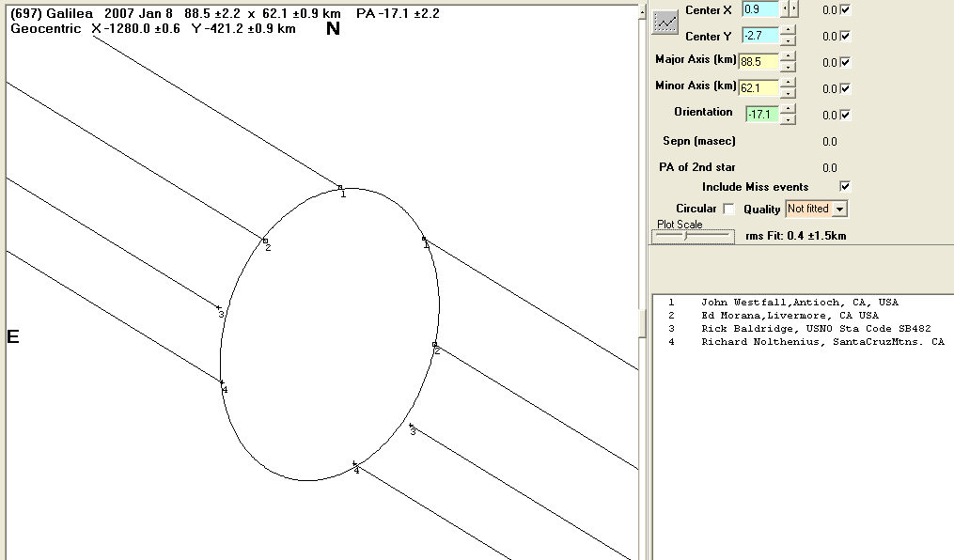Toggle the Minor Axis fit checkbox
Screen dimensions: 954x560
[845, 88]
